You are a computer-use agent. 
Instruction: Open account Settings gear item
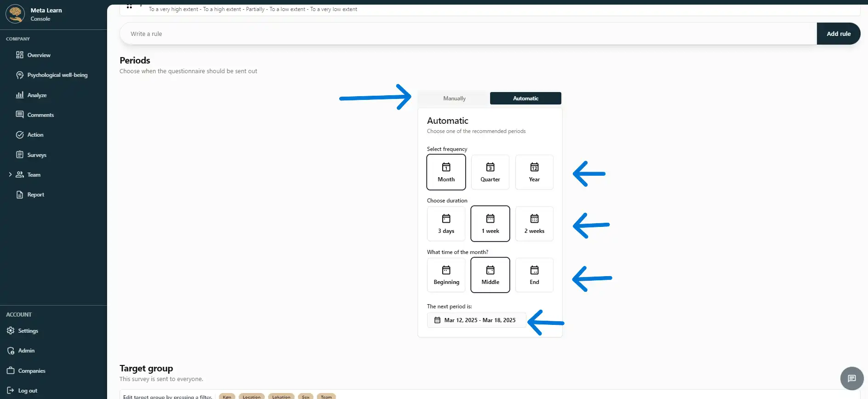tap(28, 331)
